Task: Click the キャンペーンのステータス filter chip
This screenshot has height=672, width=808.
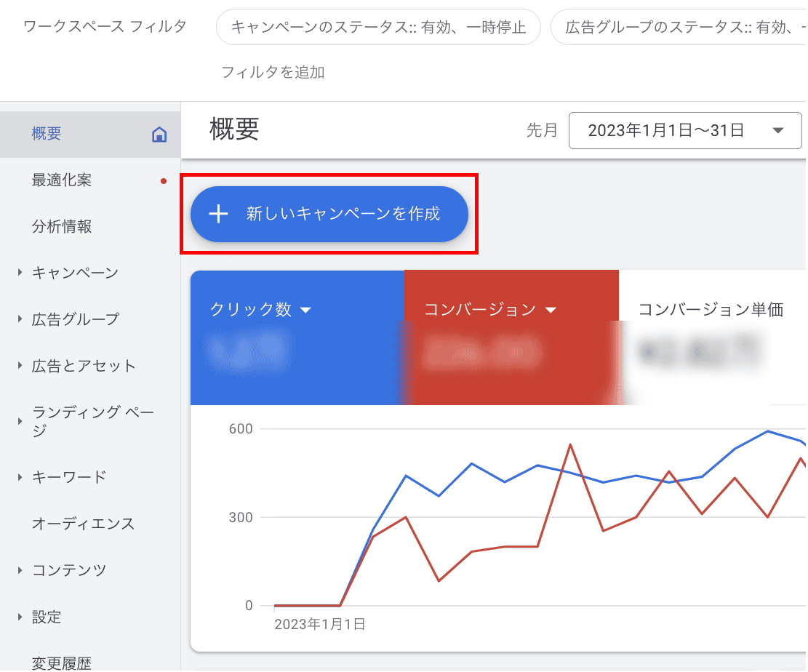Action: [x=378, y=27]
